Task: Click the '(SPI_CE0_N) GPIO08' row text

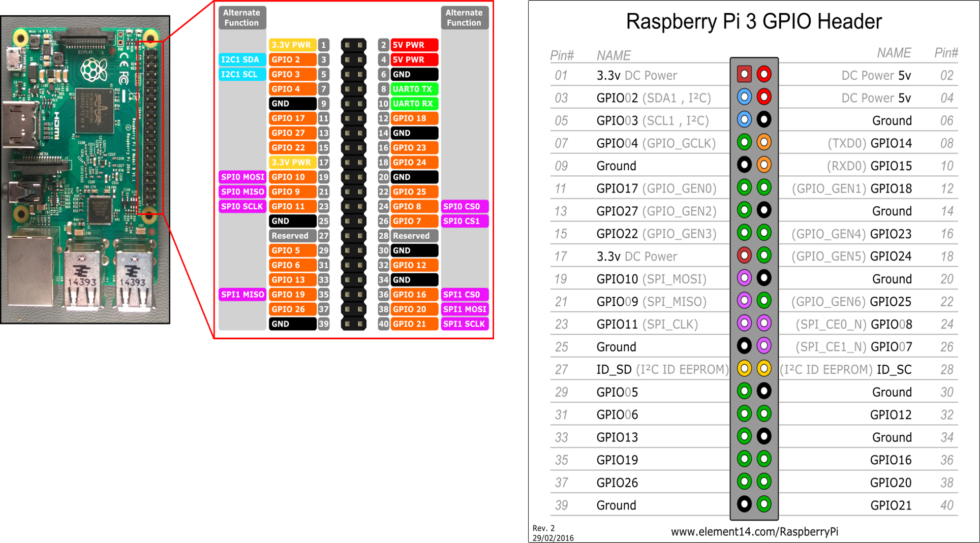Action: [854, 324]
